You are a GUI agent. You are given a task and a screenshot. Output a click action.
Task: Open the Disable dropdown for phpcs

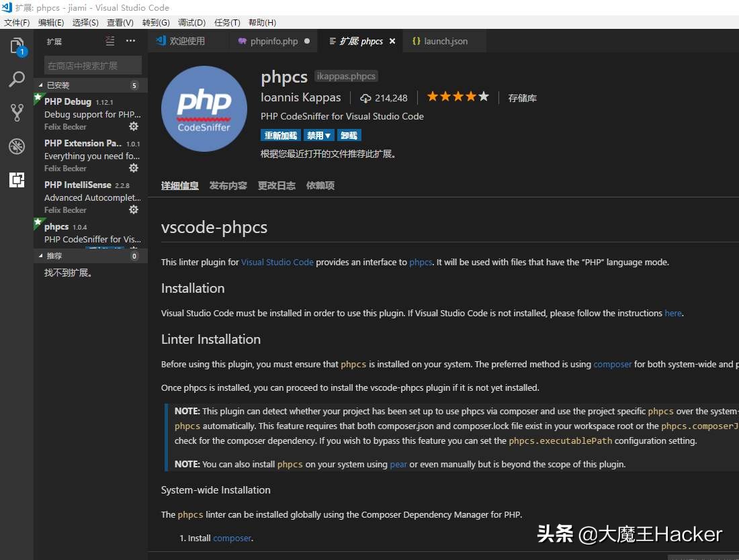(x=318, y=136)
